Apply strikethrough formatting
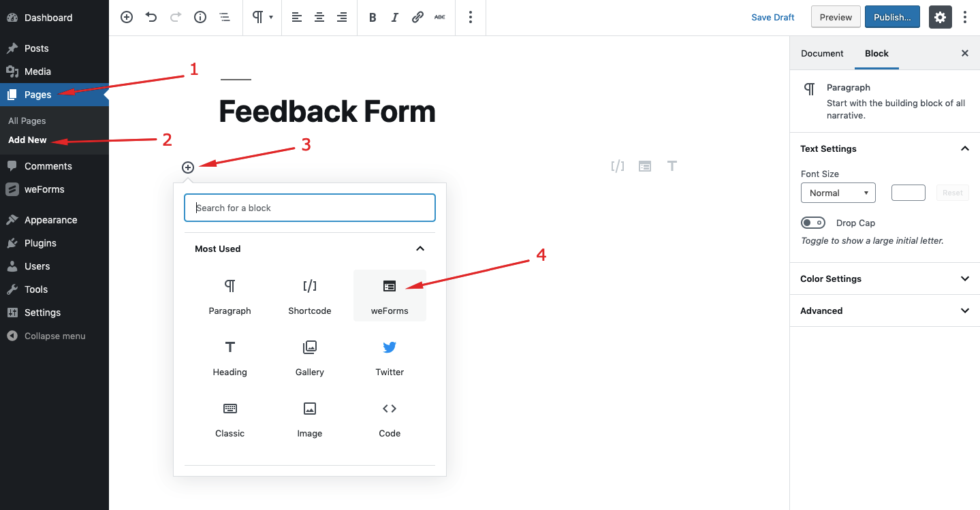 440,18
